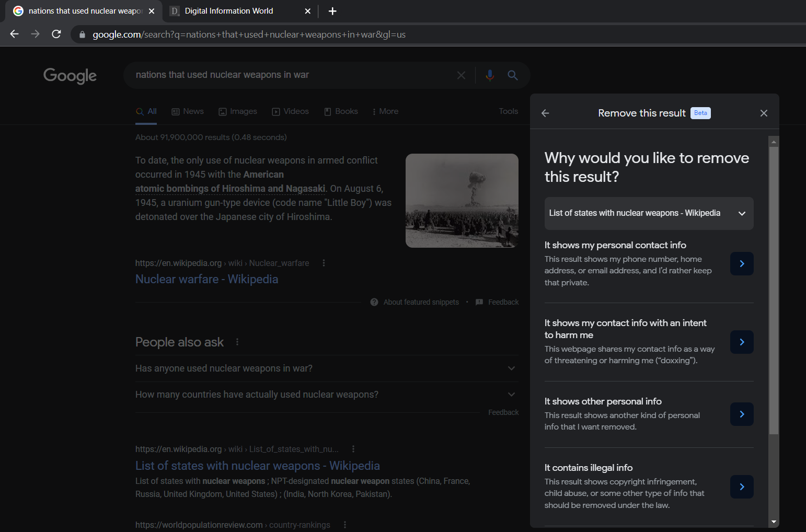Open atomic bombings of Hiroshima and Nagasaki link
Viewport: 806px width, 532px height.
point(230,189)
